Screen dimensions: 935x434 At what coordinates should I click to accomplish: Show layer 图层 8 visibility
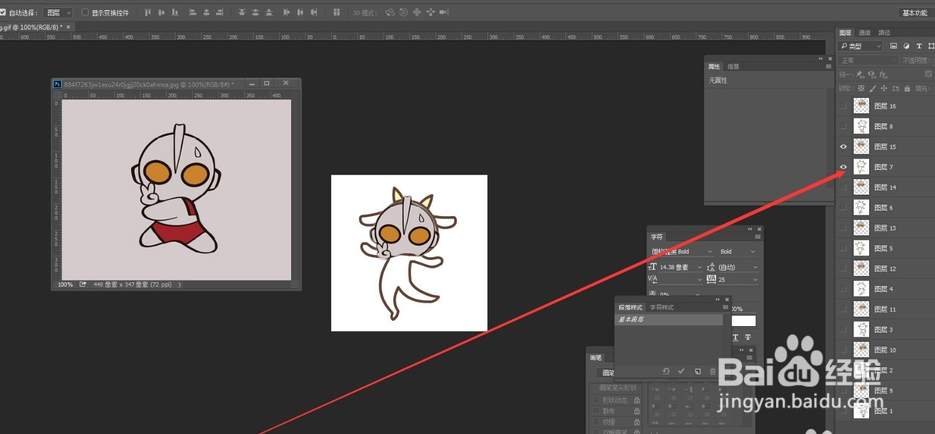point(843,126)
